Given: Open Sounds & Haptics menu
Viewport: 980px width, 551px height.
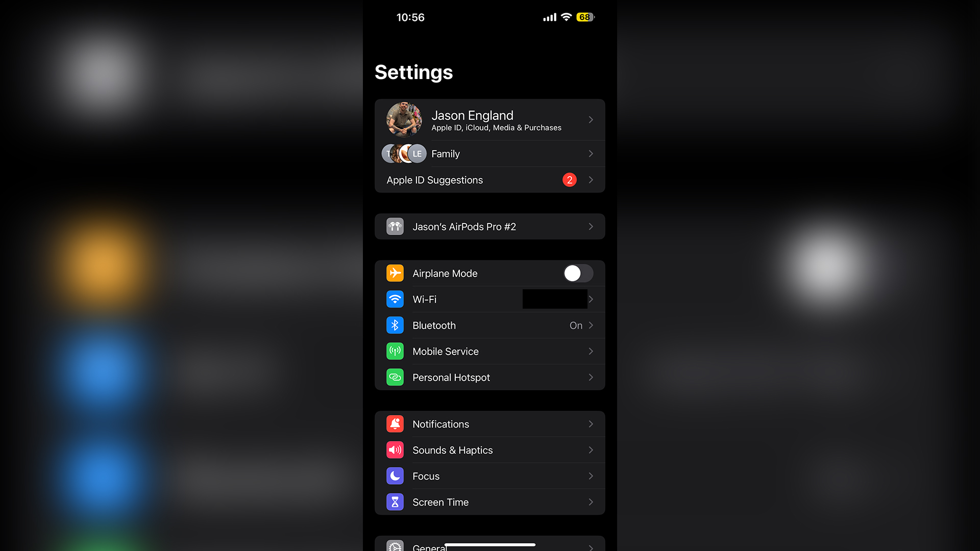Looking at the screenshot, I should 489,449.
